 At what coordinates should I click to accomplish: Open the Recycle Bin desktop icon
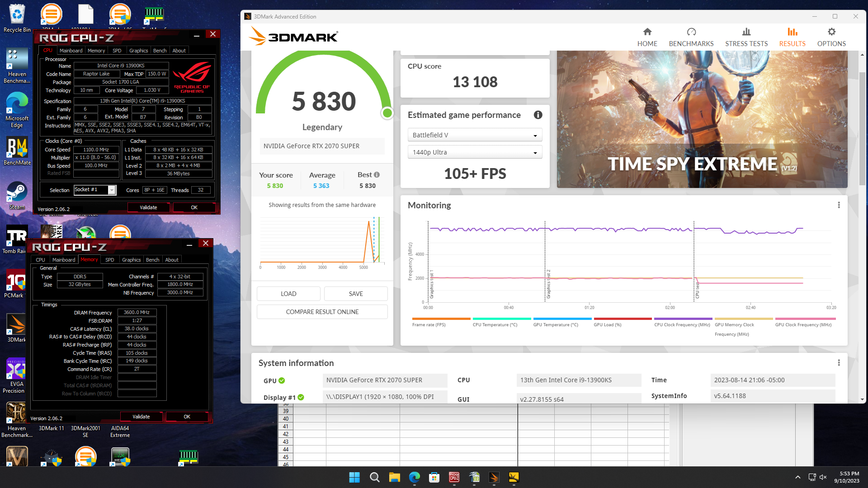click(x=17, y=18)
